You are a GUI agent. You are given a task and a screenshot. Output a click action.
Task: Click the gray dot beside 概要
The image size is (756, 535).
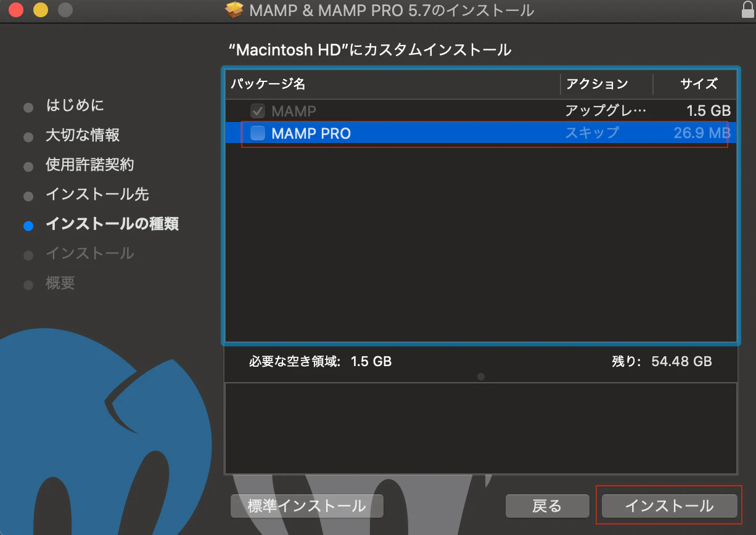pyautogui.click(x=28, y=284)
